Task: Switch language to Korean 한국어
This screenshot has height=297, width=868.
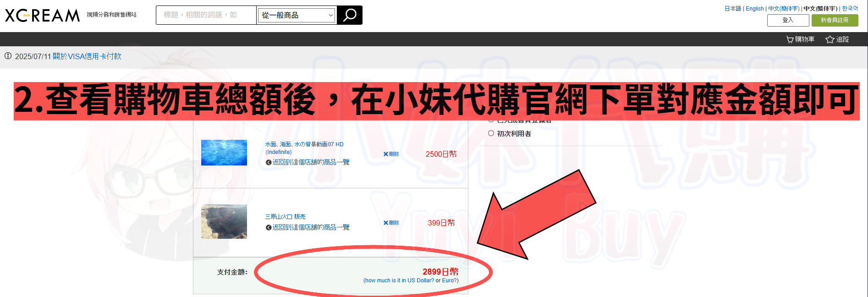Action: click(x=850, y=8)
